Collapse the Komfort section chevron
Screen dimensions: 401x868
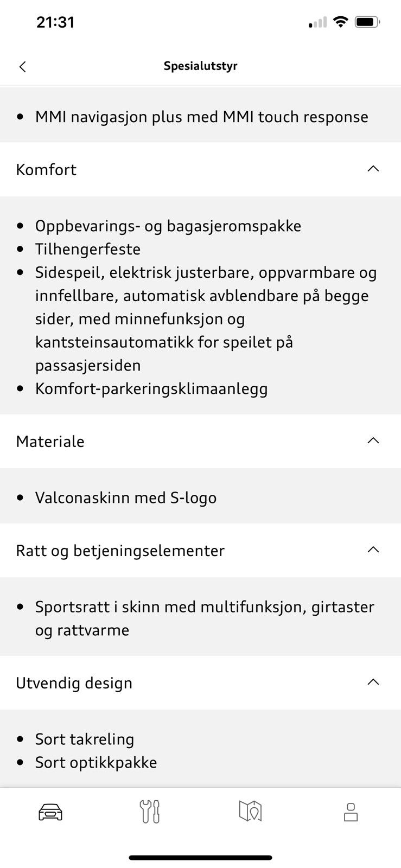pos(373,169)
